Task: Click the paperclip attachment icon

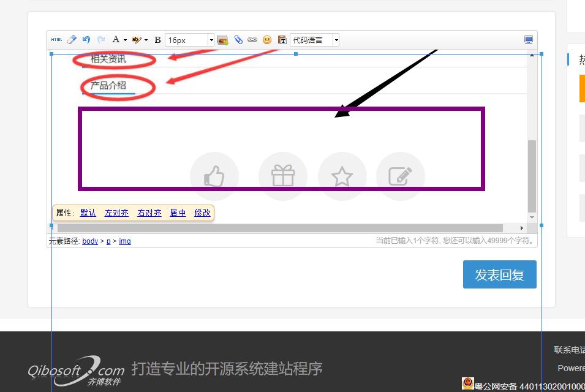Action: 238,40
